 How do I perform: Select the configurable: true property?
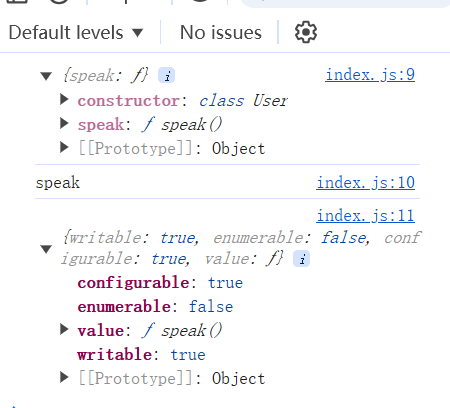160,283
